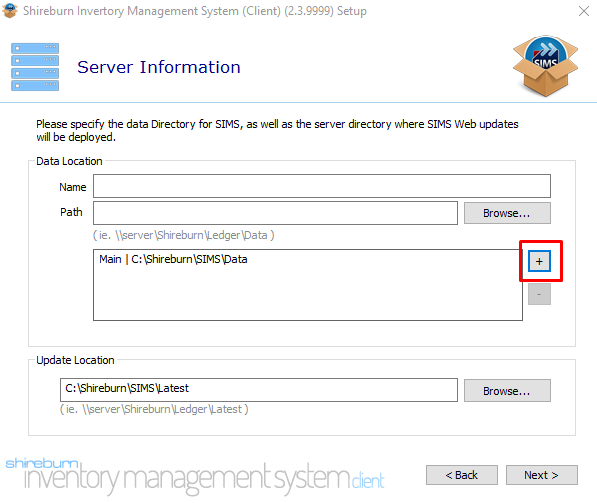Screen dimensions: 597x503
Task: Click the minus button to remove location
Action: click(x=539, y=294)
